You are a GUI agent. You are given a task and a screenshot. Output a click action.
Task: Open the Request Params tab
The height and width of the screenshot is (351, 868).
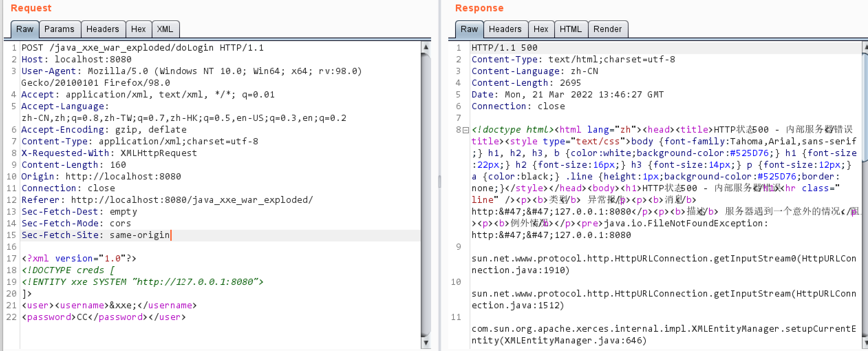[60, 29]
